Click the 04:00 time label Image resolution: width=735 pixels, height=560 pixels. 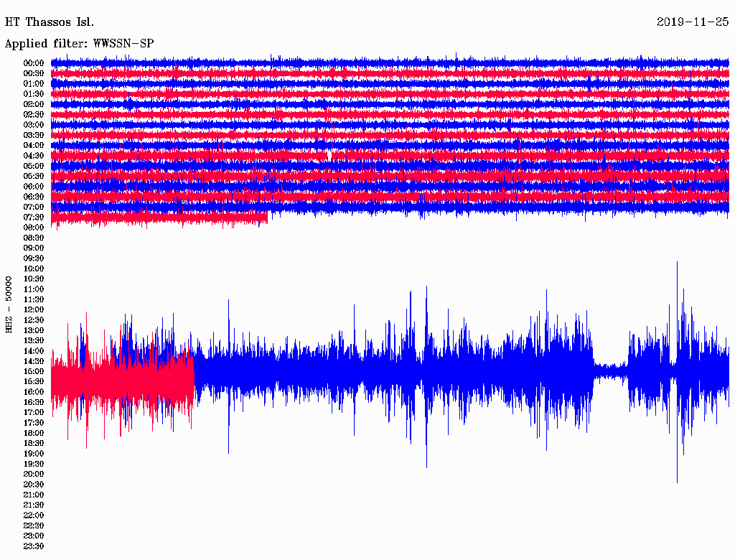point(34,146)
